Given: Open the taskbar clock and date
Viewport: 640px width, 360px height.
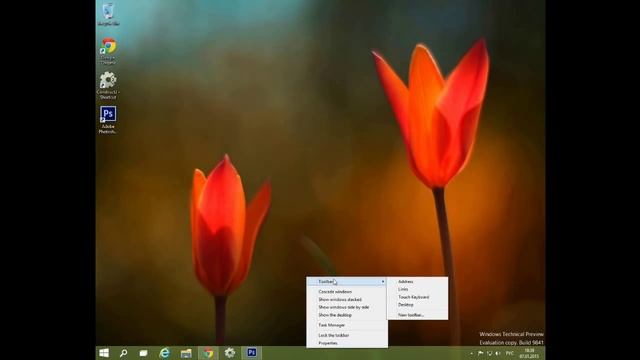Looking at the screenshot, I should click(x=529, y=353).
